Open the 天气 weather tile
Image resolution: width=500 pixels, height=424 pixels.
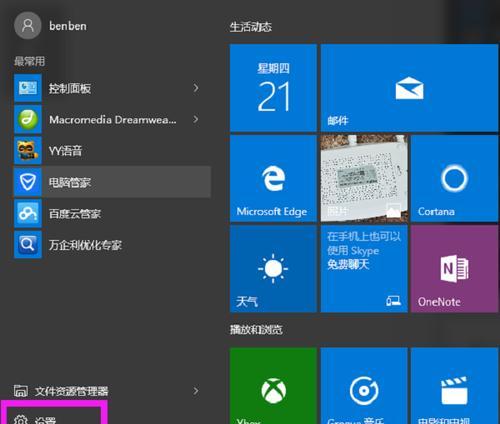pos(273,269)
